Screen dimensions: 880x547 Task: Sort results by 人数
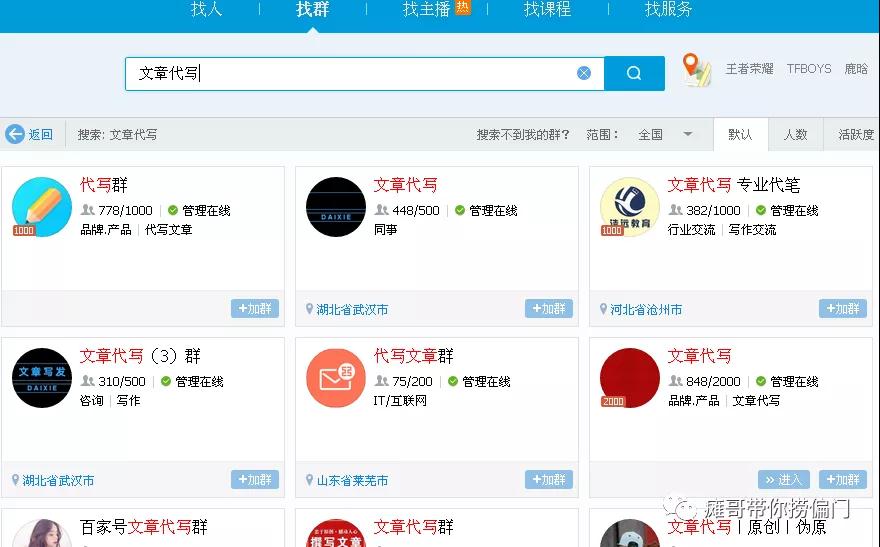coord(795,134)
